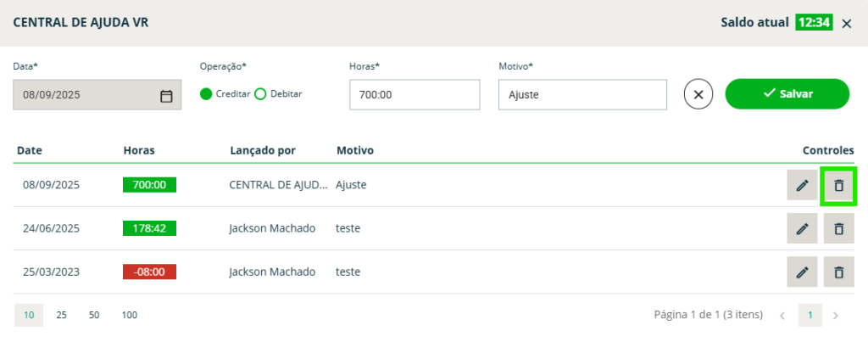This screenshot has height=342, width=868.
Task: Select the Debitar operation
Action: point(261,94)
